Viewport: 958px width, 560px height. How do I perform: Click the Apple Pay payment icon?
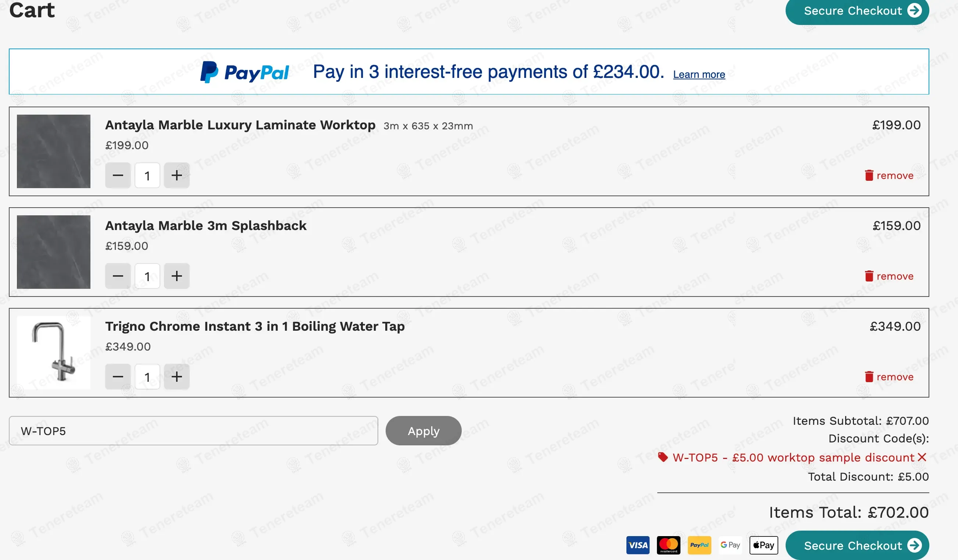(764, 545)
